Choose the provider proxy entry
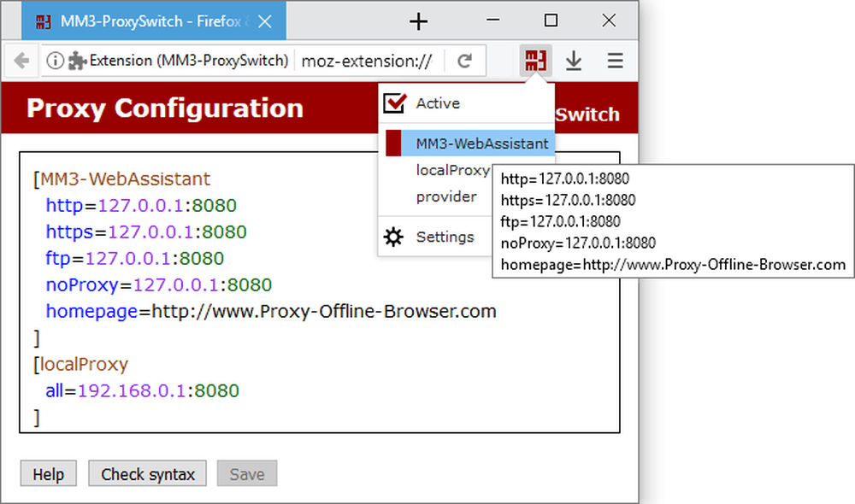Screen dimensions: 855x504 446,196
